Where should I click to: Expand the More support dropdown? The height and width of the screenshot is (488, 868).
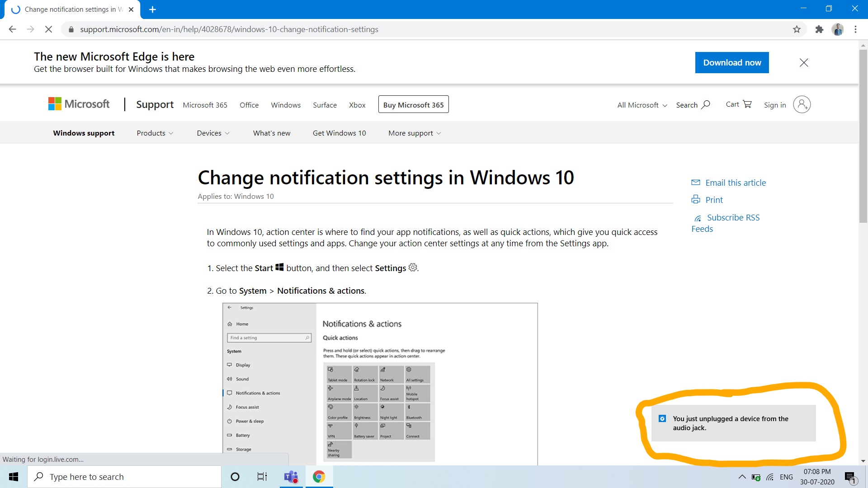[x=415, y=133]
